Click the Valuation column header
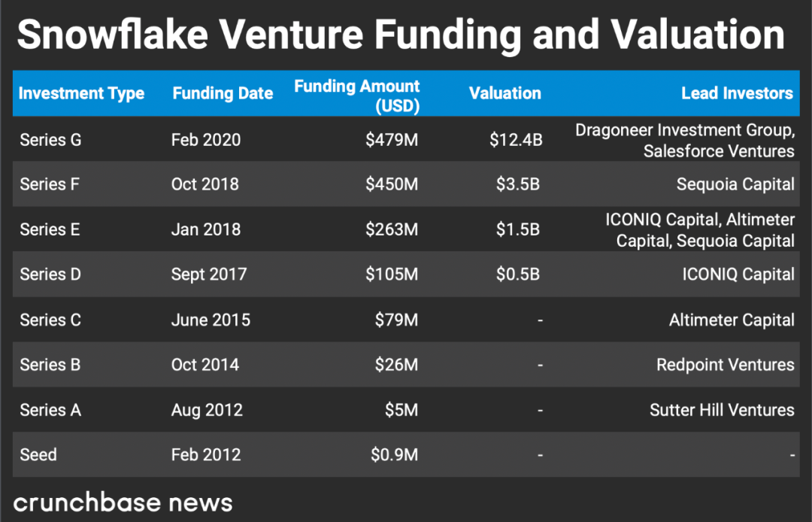Screen dimensions: 812x522 [x=505, y=93]
